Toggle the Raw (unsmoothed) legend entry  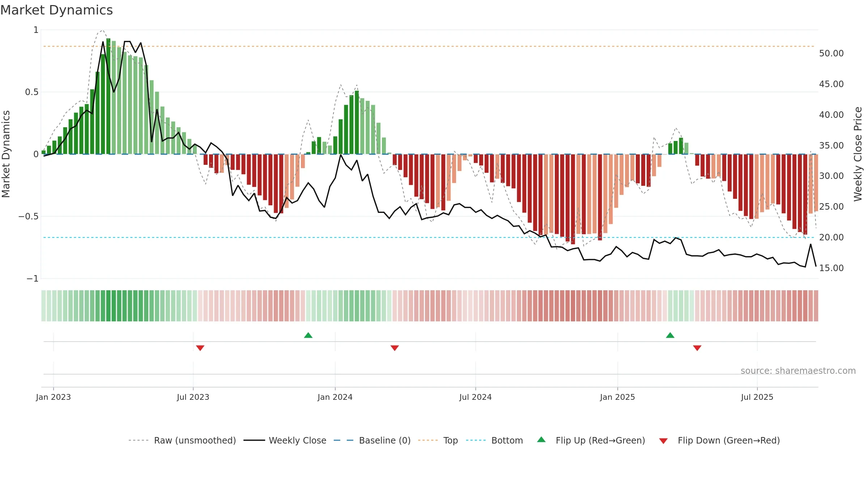pyautogui.click(x=182, y=440)
